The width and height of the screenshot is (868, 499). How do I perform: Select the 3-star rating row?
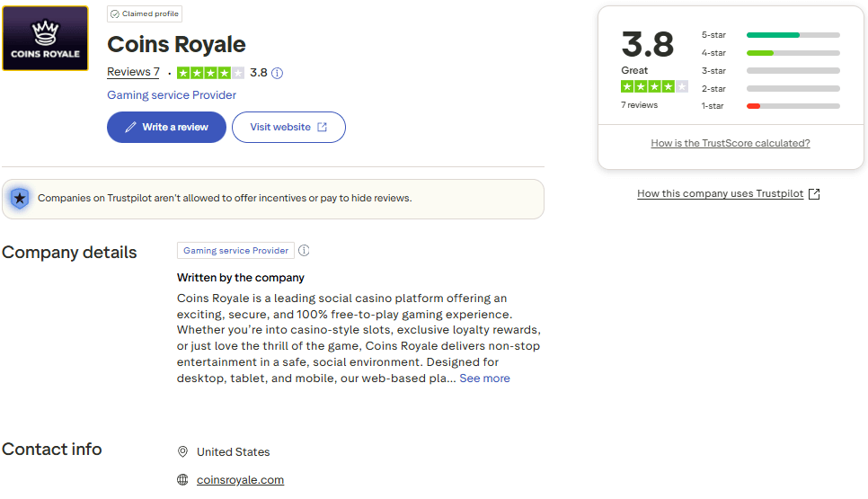(x=771, y=71)
